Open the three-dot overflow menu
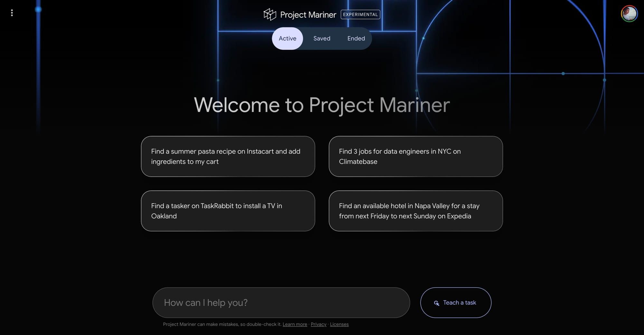644x335 pixels. 12,13
